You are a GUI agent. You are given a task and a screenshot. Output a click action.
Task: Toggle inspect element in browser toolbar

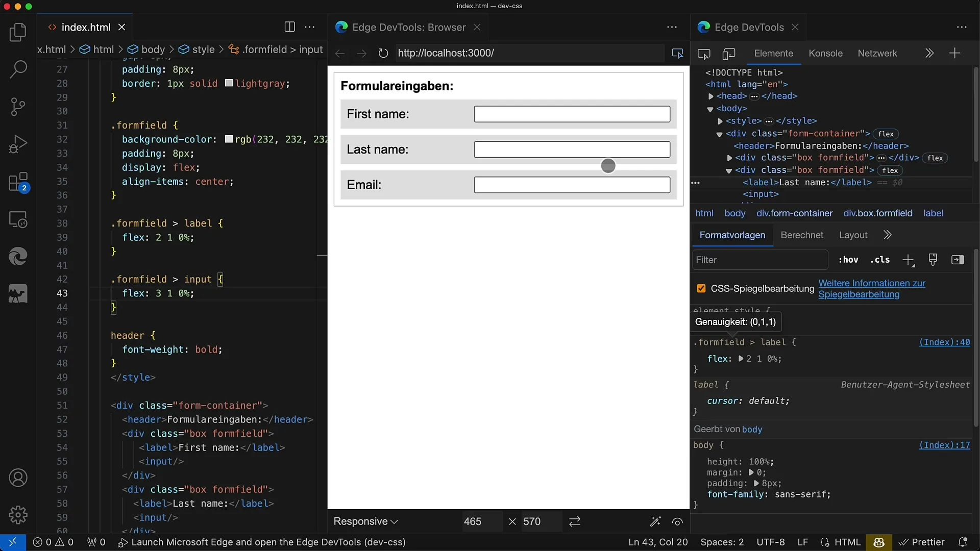[677, 53]
